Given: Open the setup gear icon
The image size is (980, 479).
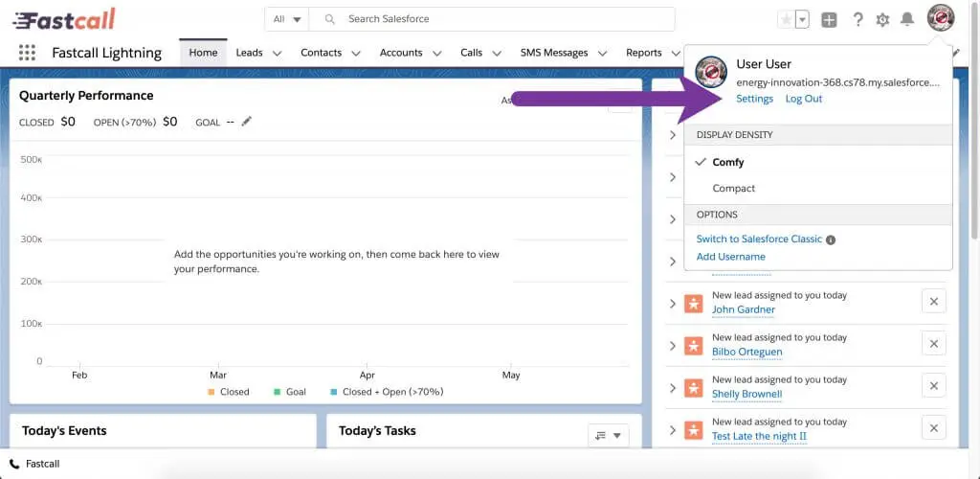Looking at the screenshot, I should tap(882, 20).
